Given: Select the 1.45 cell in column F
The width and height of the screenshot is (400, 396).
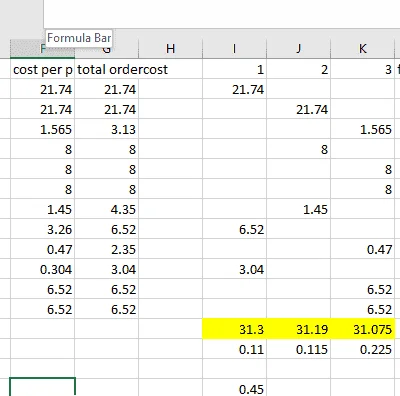Looking at the screenshot, I should point(42,209).
